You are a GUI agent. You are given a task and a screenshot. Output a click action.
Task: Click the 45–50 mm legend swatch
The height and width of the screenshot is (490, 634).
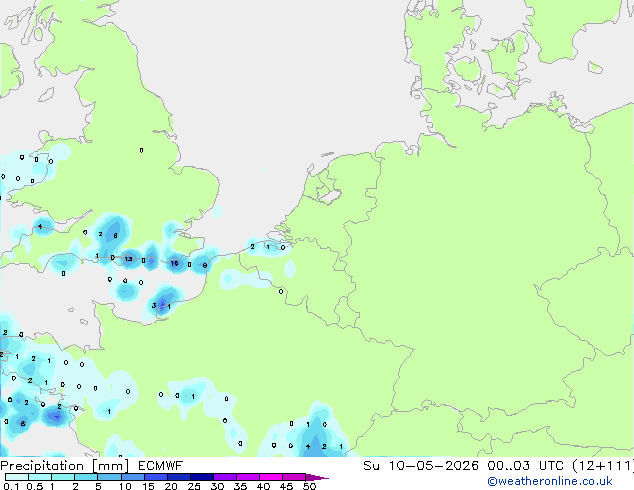294,477
